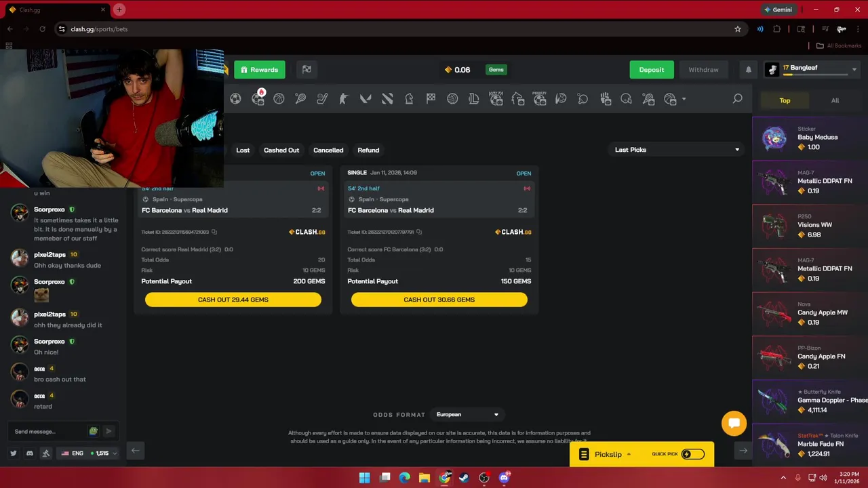The image size is (868, 488).
Task: Click the Gems currency badge
Action: click(496, 70)
